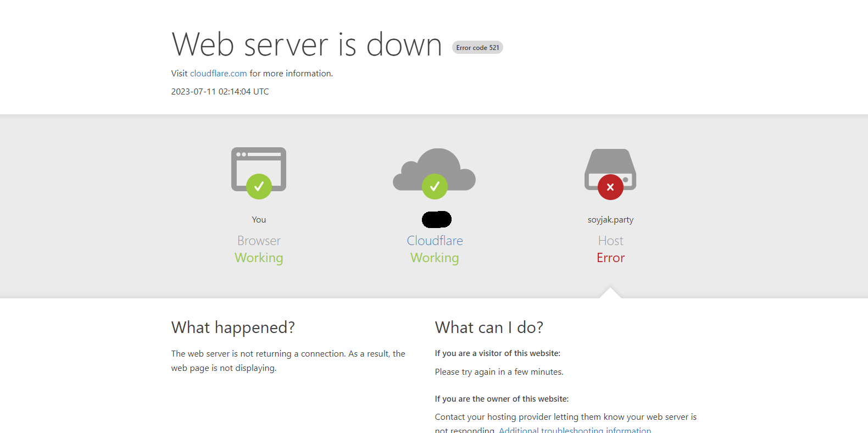Click the host server drive icon

[610, 170]
